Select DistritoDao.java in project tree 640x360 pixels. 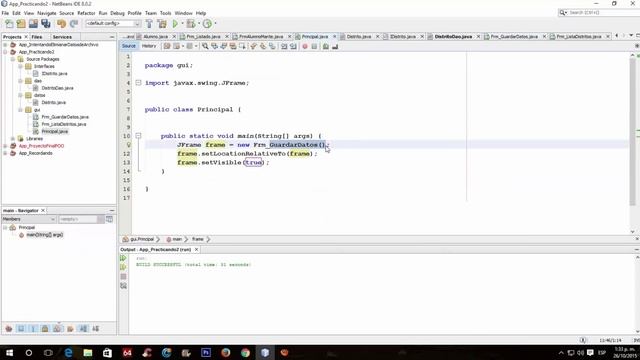(57, 88)
